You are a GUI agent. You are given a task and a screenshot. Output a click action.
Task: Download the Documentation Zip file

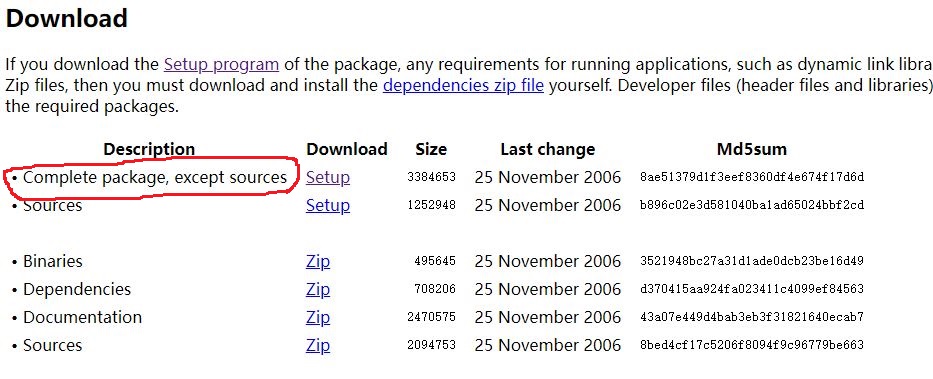[x=318, y=317]
